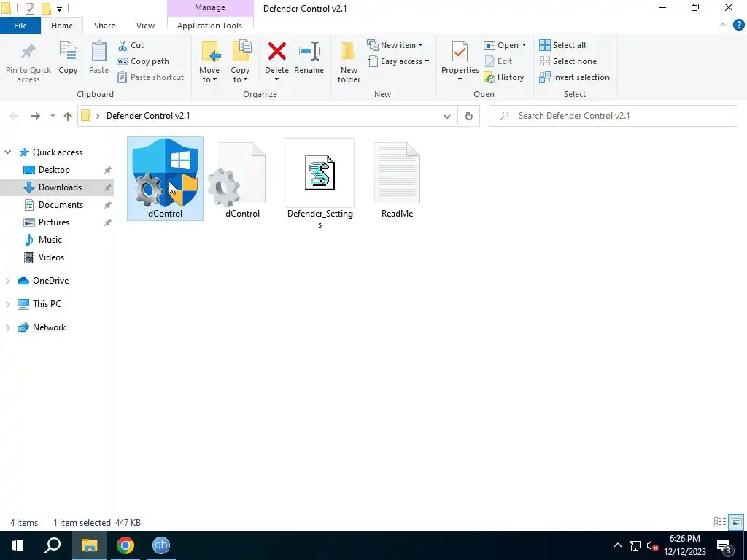Screen dimensions: 747x560
Task: Click Paste shortcut option
Action: pyautogui.click(x=150, y=77)
